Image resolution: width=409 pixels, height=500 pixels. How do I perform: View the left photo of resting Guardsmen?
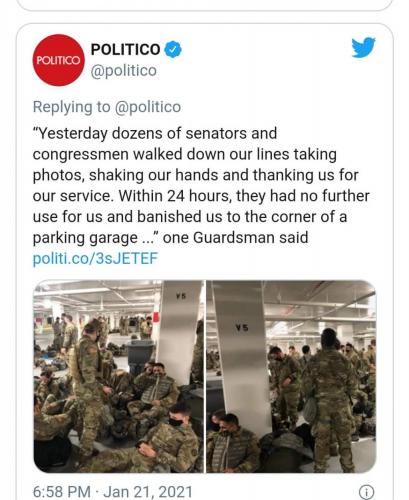click(118, 376)
